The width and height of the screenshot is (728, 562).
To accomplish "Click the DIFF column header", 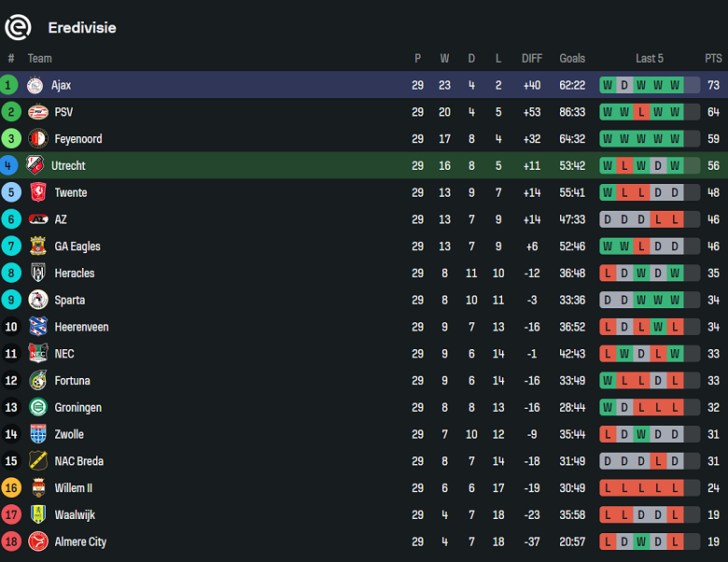I will point(532,58).
